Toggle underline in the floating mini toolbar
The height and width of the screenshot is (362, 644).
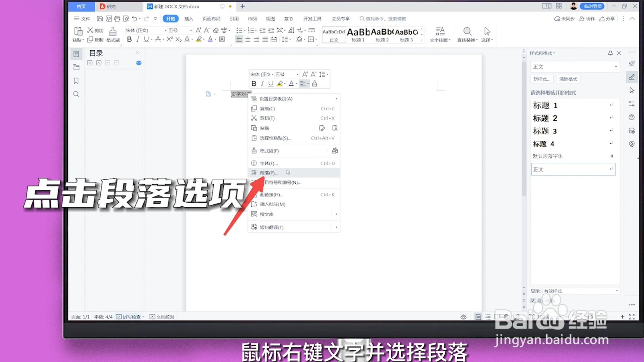coord(270,84)
